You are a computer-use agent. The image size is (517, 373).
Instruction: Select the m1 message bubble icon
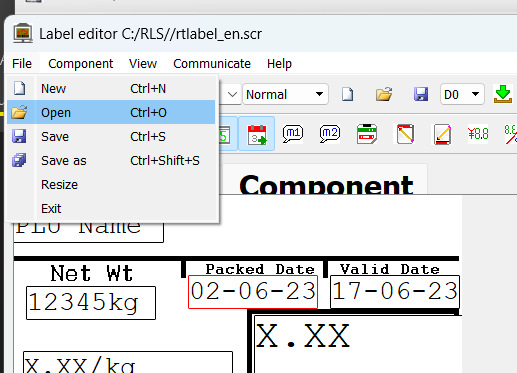point(293,134)
